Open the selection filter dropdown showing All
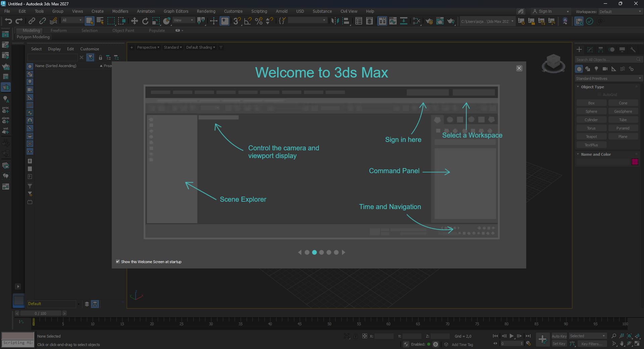Screen dimensions: 644x349 tap(72, 20)
